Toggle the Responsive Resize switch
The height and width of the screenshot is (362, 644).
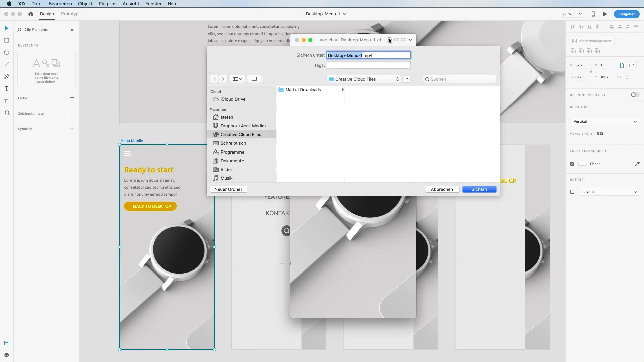pos(635,95)
